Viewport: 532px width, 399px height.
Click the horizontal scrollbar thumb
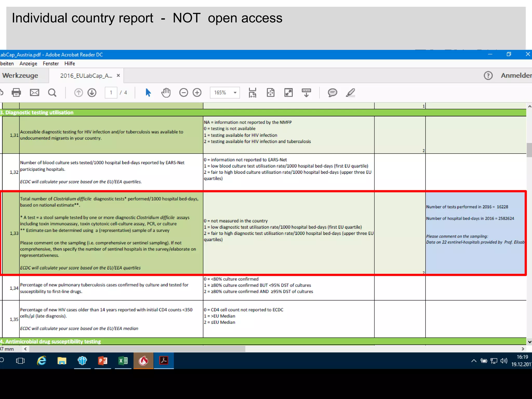click(137, 349)
